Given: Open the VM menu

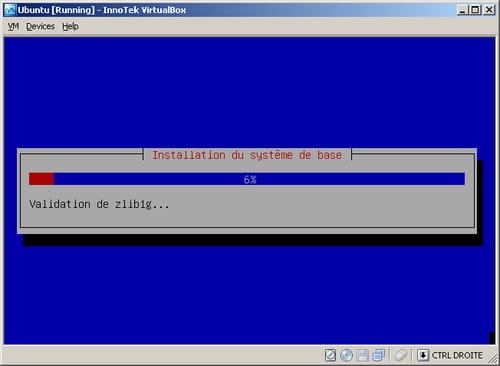Looking at the screenshot, I should coord(13,26).
